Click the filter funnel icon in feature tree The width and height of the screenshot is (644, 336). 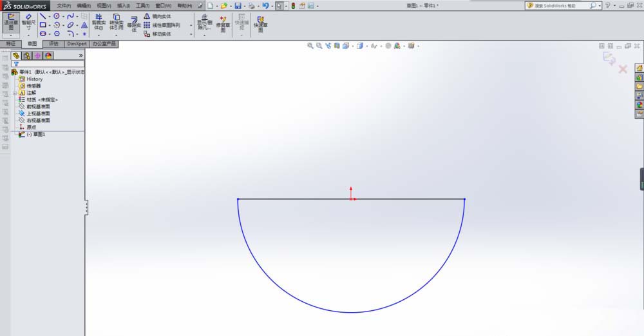coord(16,64)
